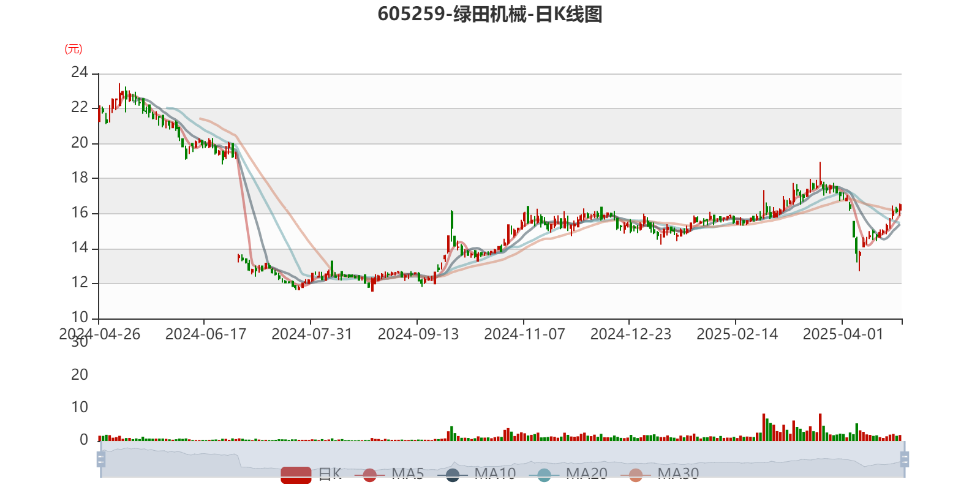The width and height of the screenshot is (980, 490).
Task: Click the tallest volume bar in February 2025
Action: [764, 427]
